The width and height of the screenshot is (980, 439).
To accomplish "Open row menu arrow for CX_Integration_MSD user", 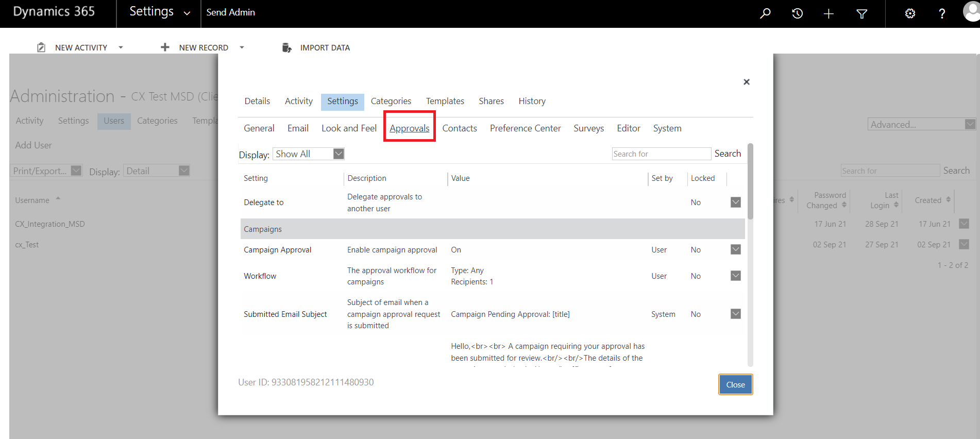I will [964, 224].
